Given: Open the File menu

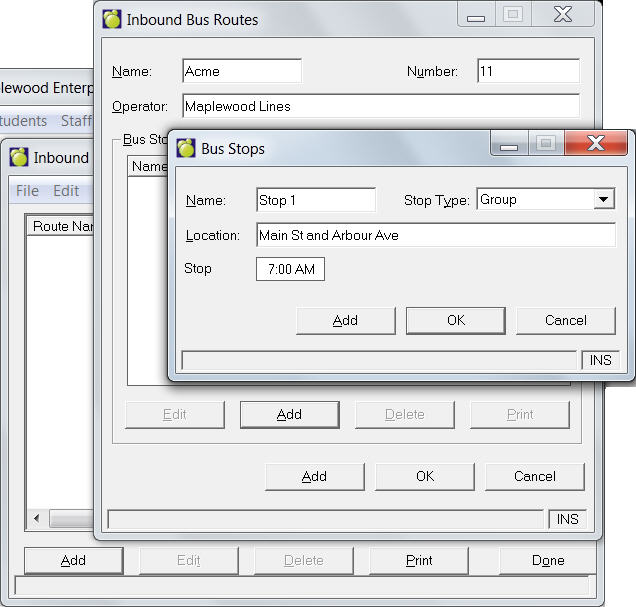Looking at the screenshot, I should tap(27, 191).
